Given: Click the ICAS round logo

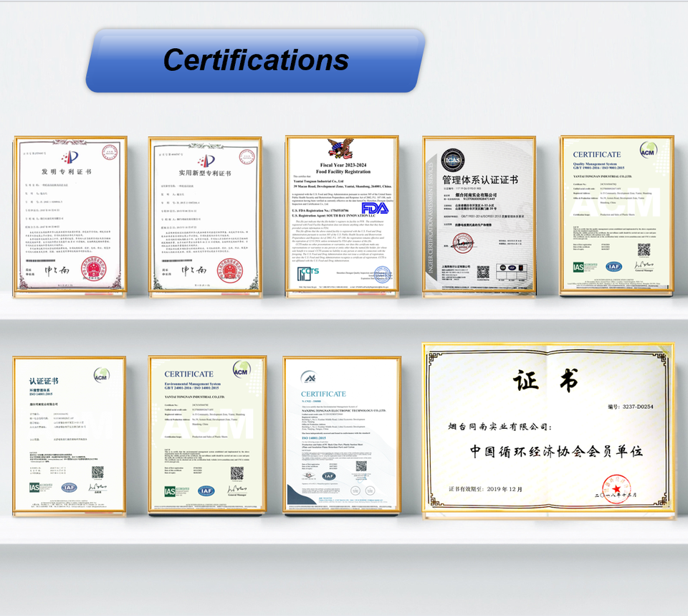Looking at the screenshot, I should (453, 160).
